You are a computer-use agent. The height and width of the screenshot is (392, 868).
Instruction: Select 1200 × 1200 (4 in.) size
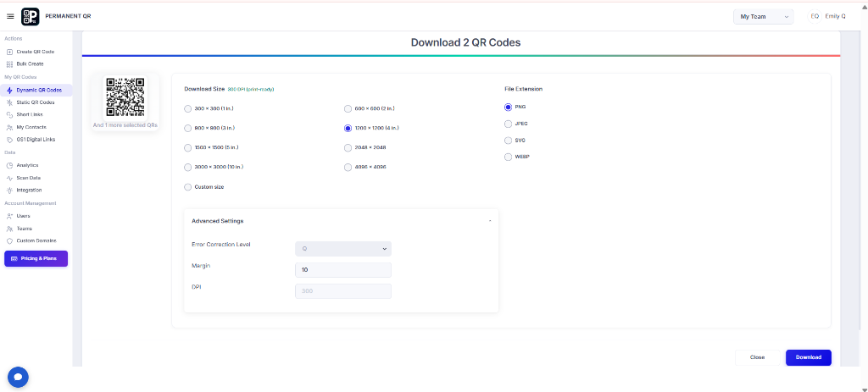pos(348,129)
